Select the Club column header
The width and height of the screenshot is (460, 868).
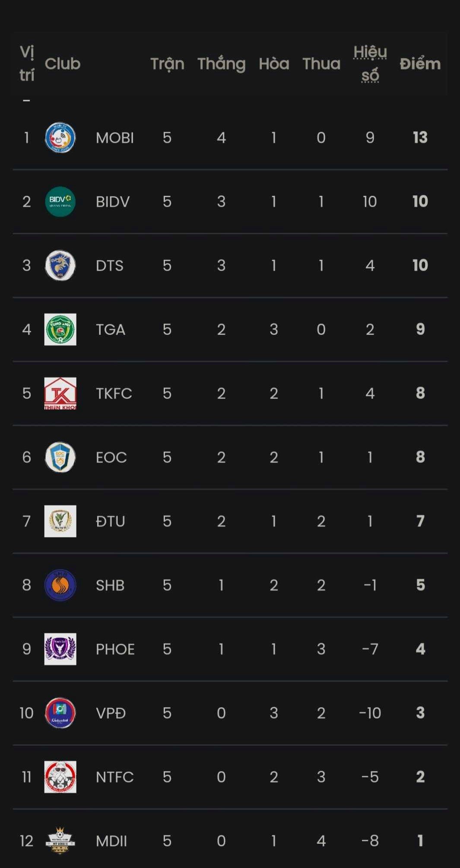(63, 64)
